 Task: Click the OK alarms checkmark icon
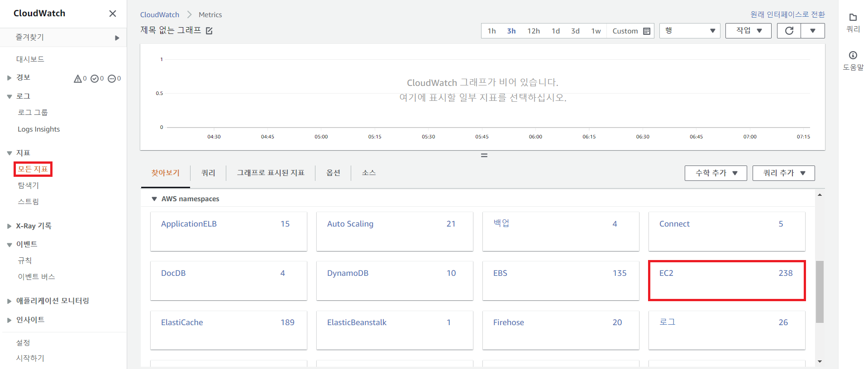point(95,79)
